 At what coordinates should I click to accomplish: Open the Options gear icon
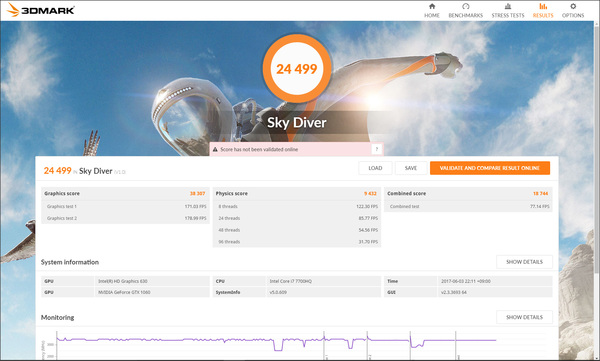tap(573, 6)
